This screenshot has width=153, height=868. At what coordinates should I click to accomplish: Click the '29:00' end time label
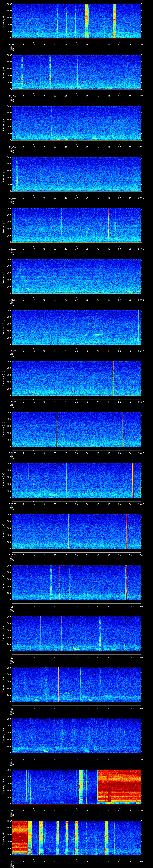point(141,657)
